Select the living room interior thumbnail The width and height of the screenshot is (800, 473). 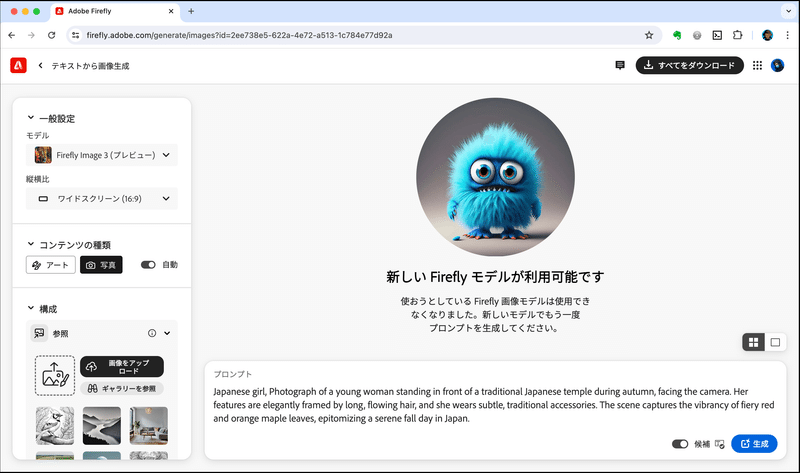pos(148,426)
